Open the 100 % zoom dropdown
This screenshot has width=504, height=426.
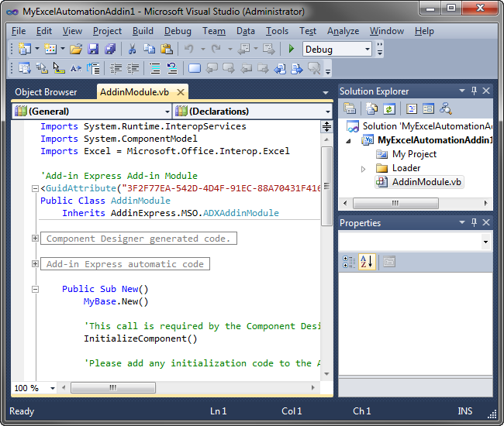pyautogui.click(x=53, y=388)
